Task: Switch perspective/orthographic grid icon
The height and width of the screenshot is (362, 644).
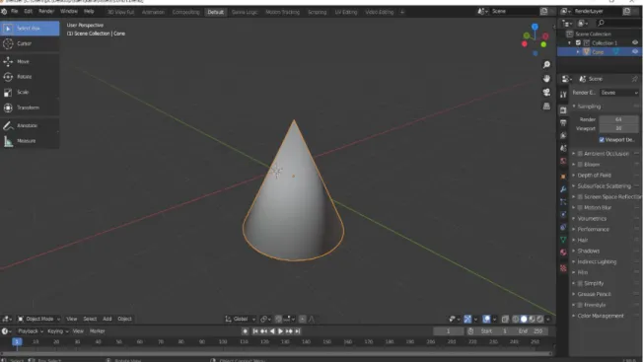Action: 546,106
